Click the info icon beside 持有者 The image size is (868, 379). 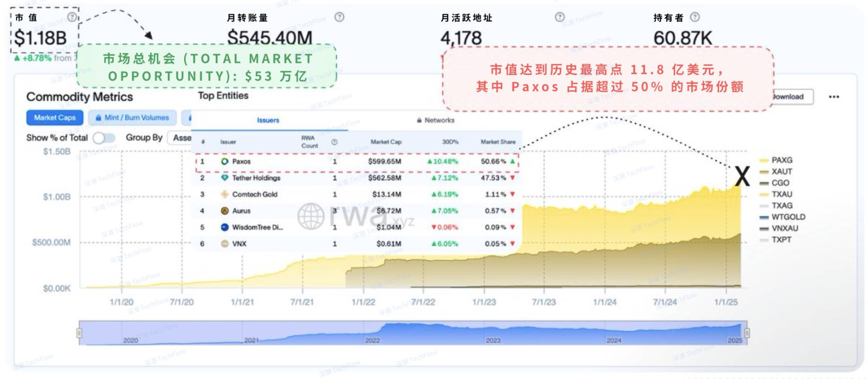(695, 17)
